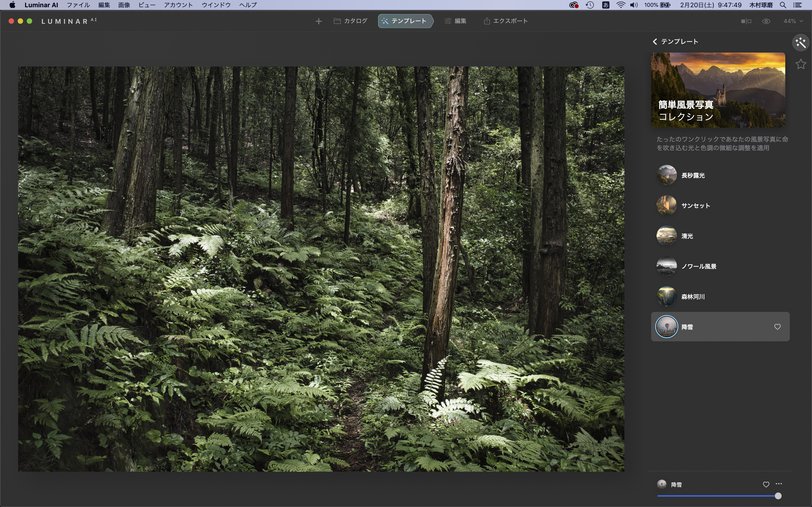Viewport: 812px width, 507px height.
Task: Go back using the テンプレート chevron
Action: click(655, 42)
